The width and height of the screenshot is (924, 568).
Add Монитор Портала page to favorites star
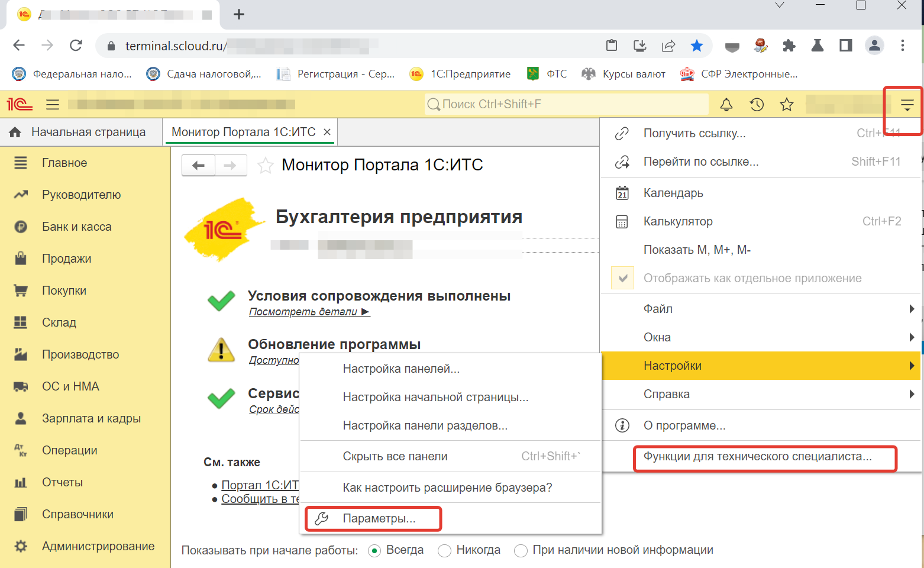[266, 165]
